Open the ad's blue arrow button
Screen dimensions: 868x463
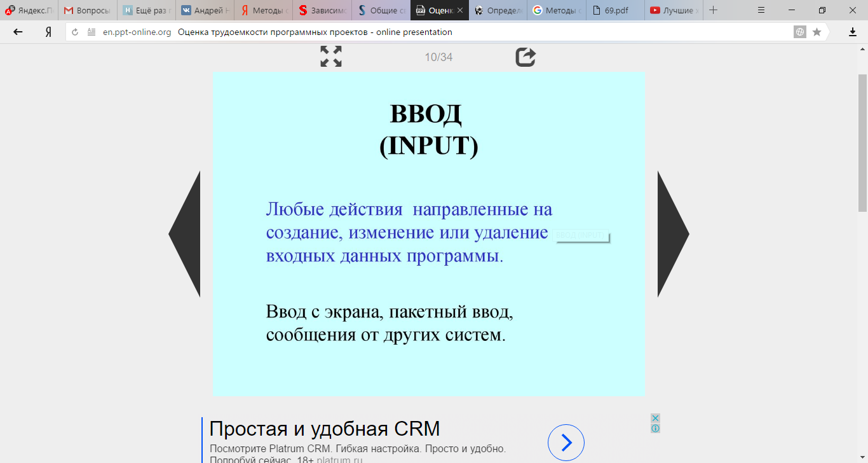pos(566,443)
